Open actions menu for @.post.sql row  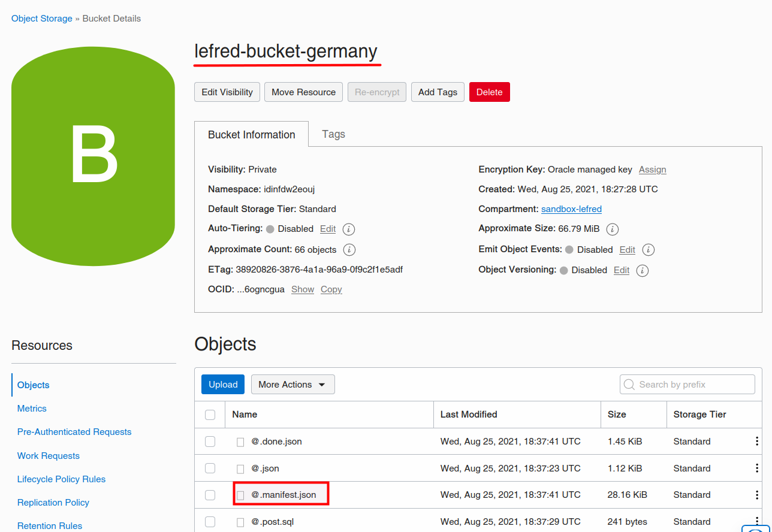pyautogui.click(x=757, y=521)
